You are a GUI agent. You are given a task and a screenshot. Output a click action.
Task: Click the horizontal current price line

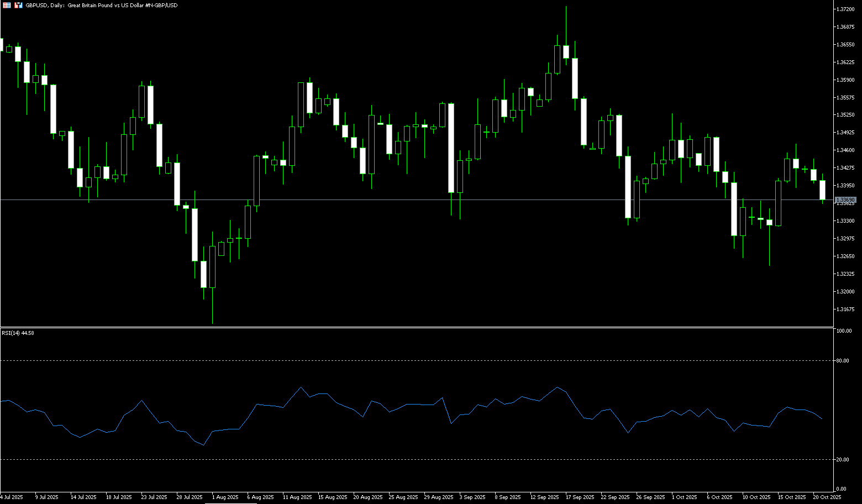pyautogui.click(x=387, y=200)
